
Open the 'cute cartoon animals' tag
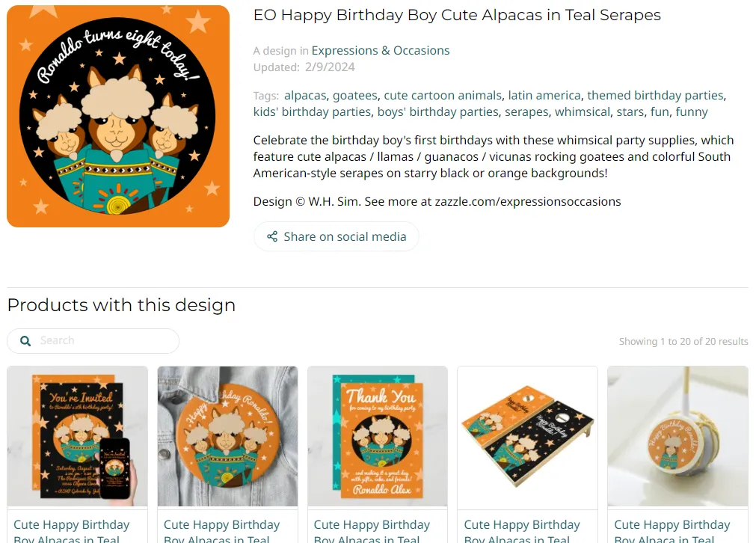pyautogui.click(x=443, y=96)
